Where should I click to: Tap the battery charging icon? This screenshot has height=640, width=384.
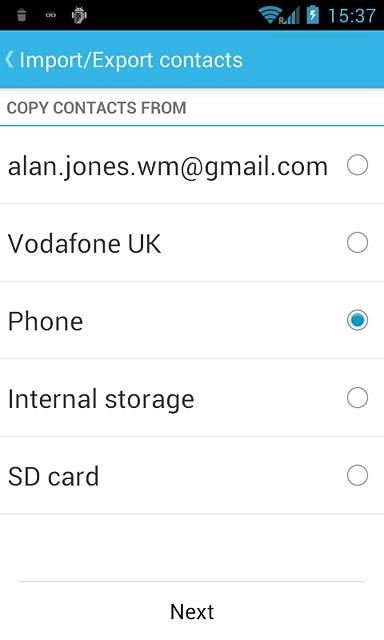click(313, 15)
